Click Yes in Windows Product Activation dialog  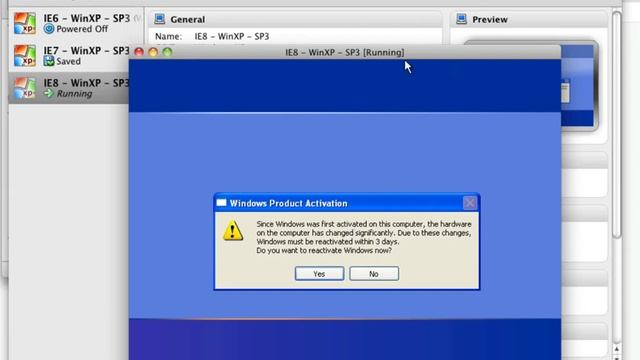pos(319,274)
